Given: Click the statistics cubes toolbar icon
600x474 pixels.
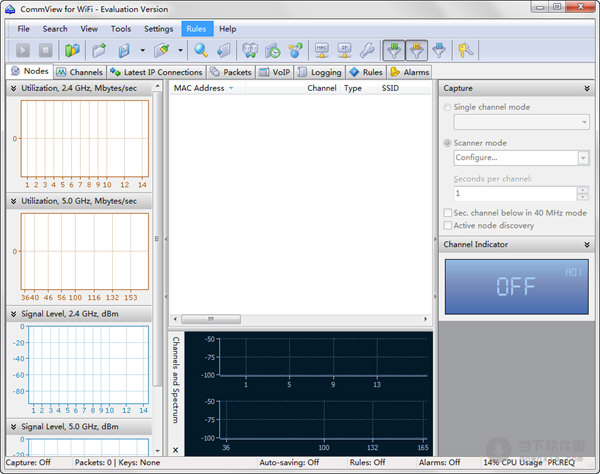Looking at the screenshot, I should point(250,50).
